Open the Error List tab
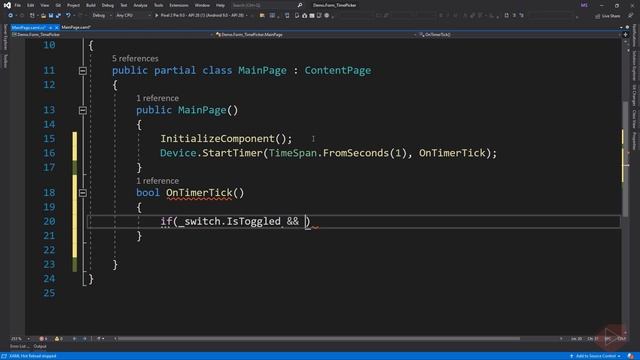This screenshot has height=360, width=640. 19,347
